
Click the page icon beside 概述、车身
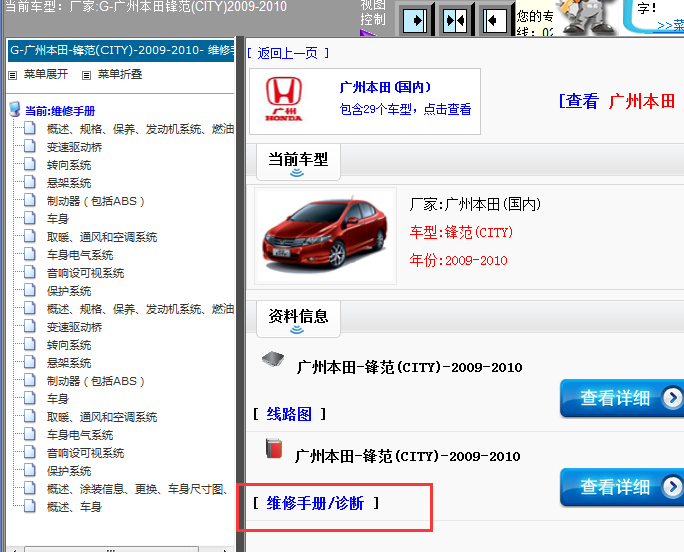[x=30, y=505]
